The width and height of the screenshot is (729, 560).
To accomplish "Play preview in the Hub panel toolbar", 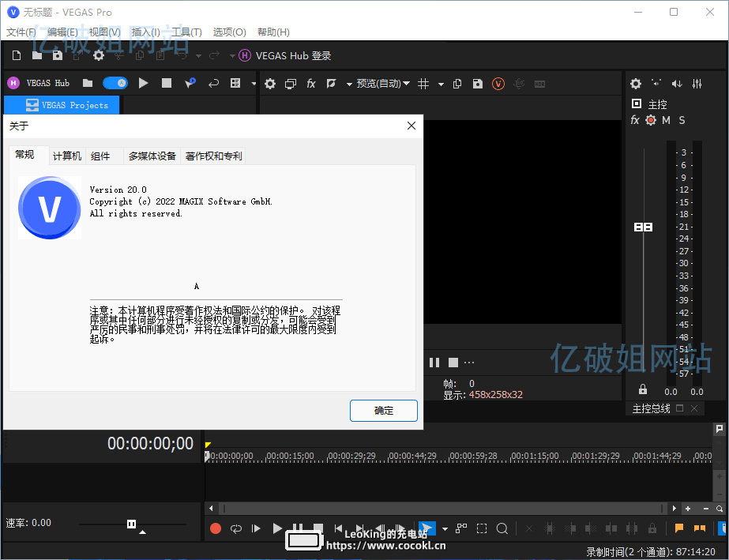I will [143, 83].
